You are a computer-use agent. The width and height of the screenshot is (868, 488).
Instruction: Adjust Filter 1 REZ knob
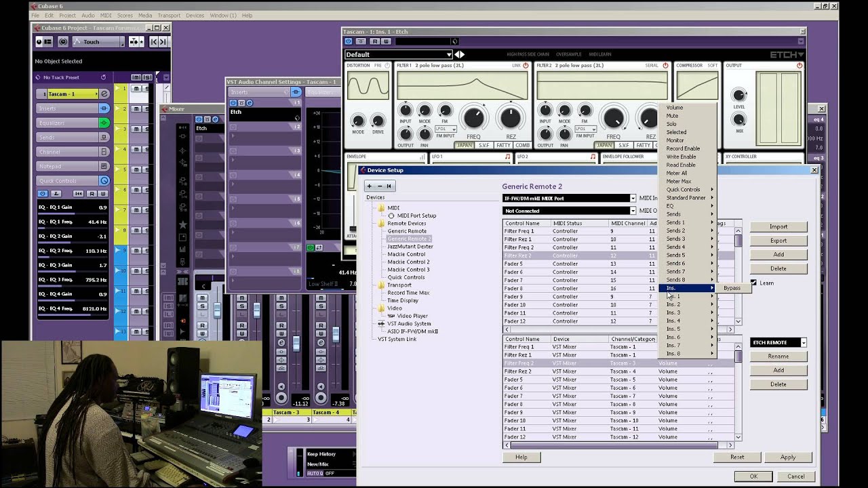click(510, 118)
